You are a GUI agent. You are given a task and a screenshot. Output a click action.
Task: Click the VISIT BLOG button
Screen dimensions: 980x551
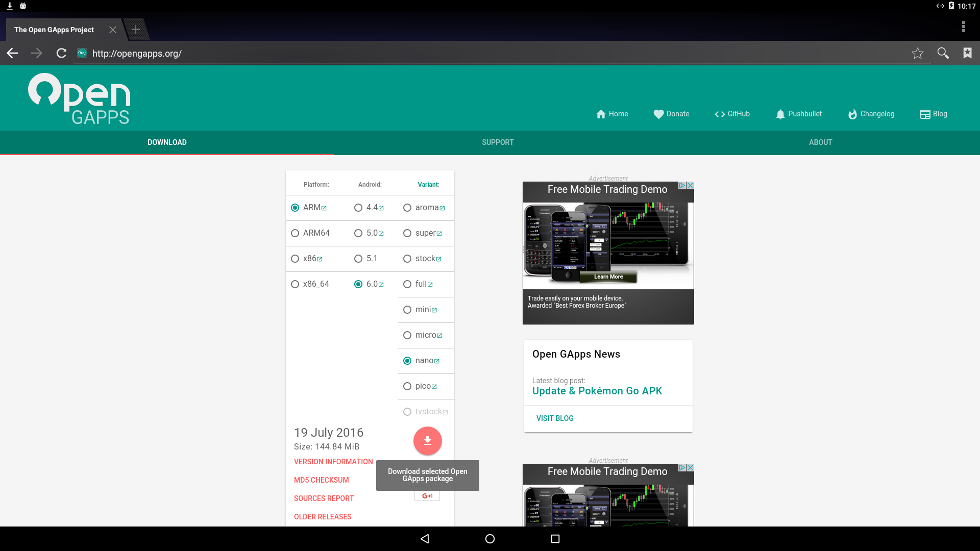pyautogui.click(x=555, y=418)
